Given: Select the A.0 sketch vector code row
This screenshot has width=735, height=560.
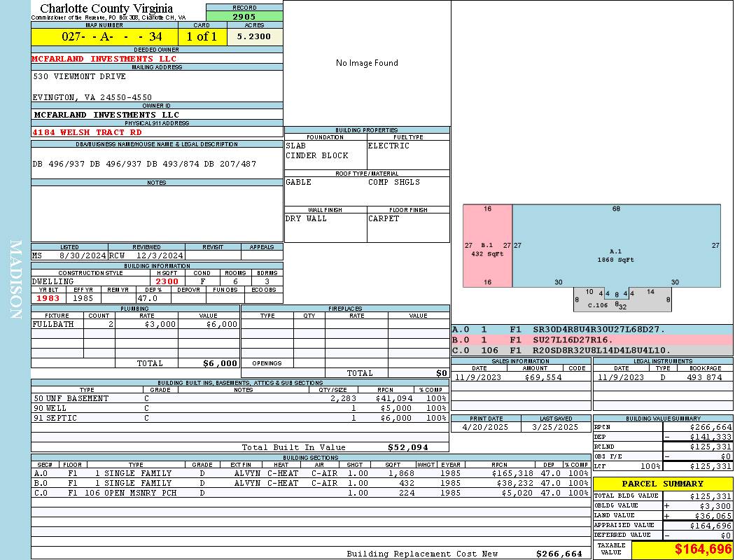Looking at the screenshot, I should click(592, 330).
